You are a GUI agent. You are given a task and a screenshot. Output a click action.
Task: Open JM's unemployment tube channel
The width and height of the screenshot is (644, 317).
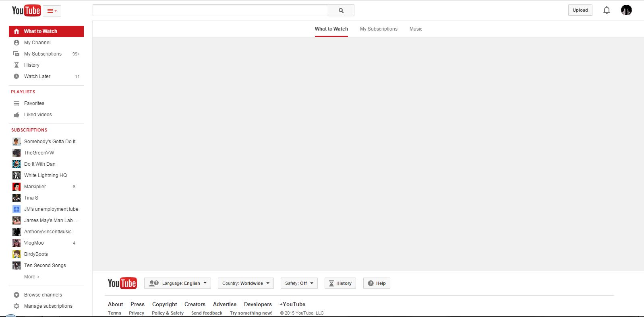pyautogui.click(x=46, y=209)
